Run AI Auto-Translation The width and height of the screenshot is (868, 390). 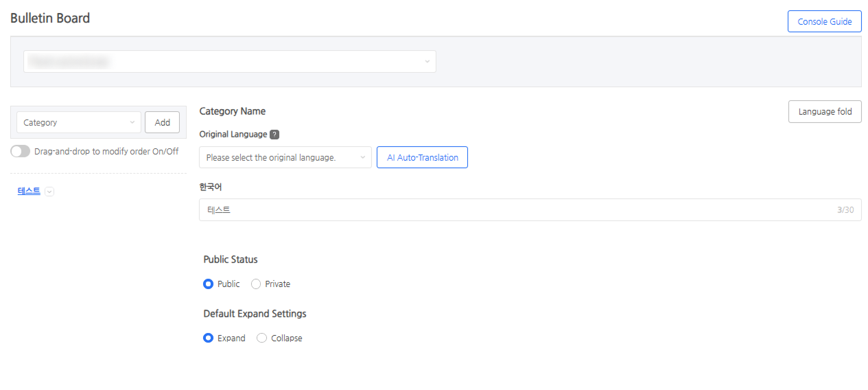[x=422, y=157]
